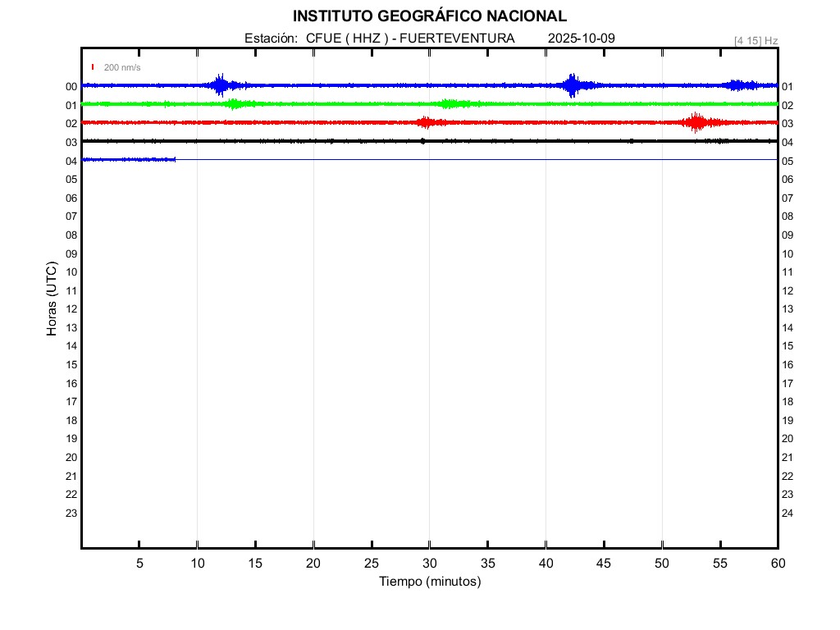This screenshot has width=840, height=630.
Task: Click the black trace spike near minute 29
Action: [422, 141]
